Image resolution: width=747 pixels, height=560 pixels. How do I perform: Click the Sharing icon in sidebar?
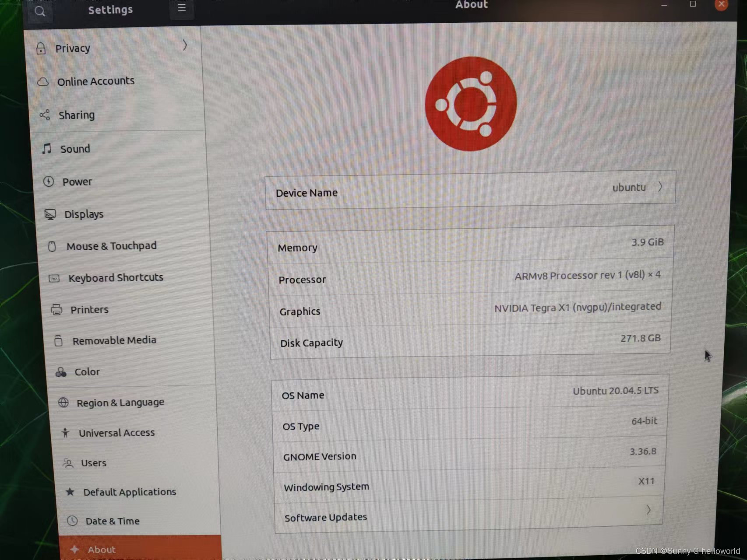(x=45, y=115)
